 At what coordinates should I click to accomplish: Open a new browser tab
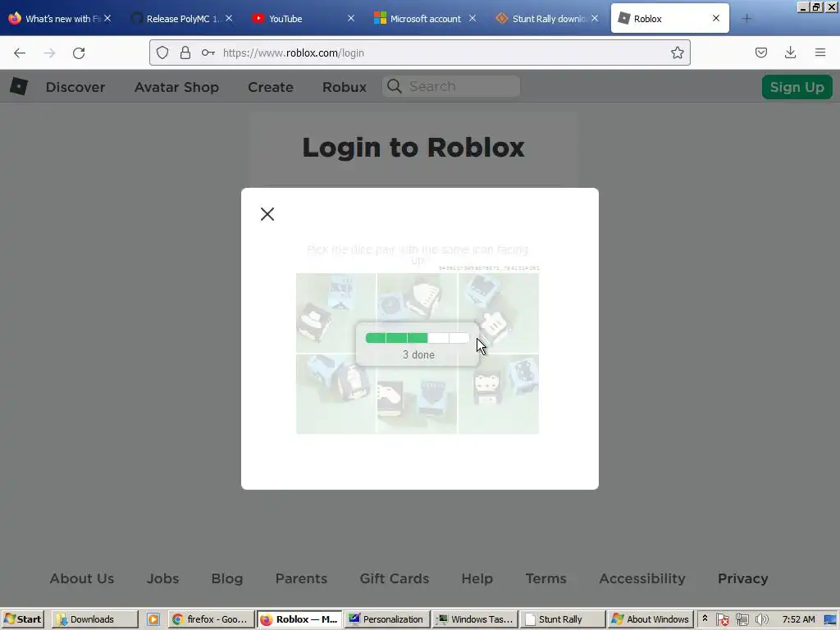[746, 18]
